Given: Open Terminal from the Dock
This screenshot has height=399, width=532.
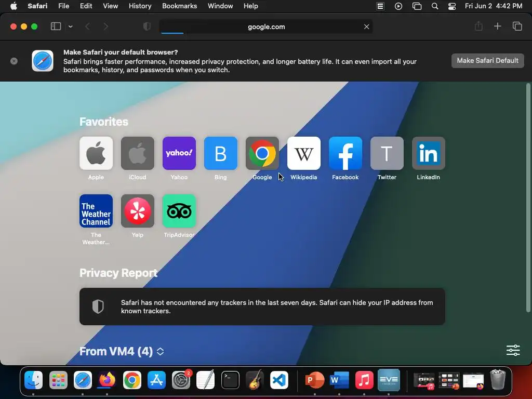Looking at the screenshot, I should point(230,380).
